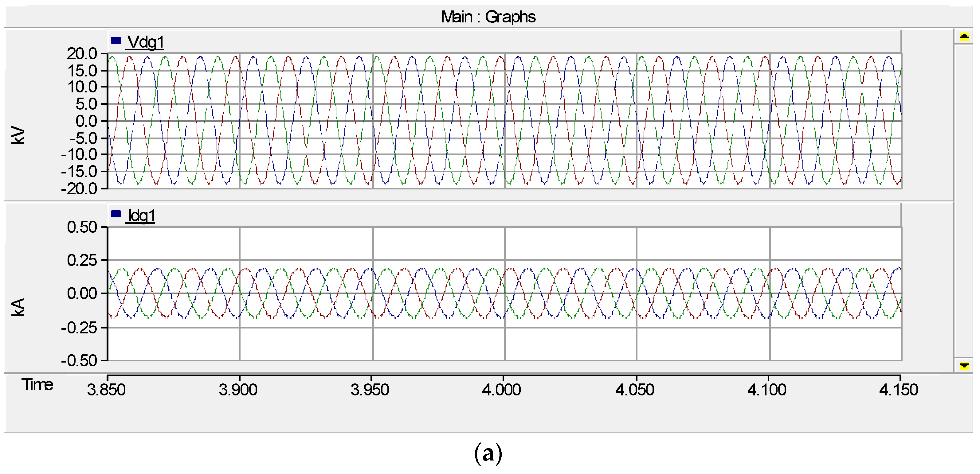This screenshot has height=474, width=980.
Task: Click the blue Vdg1 legend color square
Action: [x=116, y=40]
